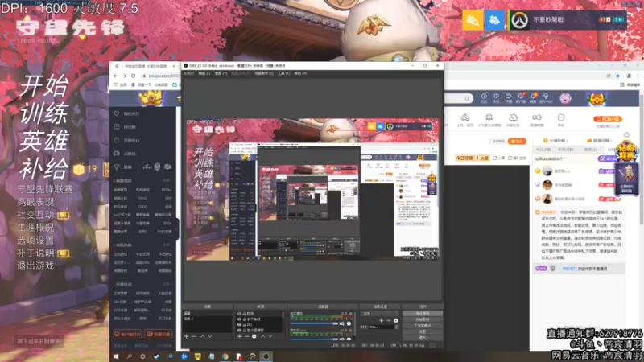Viewport: 644px width, 362px height.
Task: Toggle visibility eye of third OBS source
Action: click(x=239, y=325)
